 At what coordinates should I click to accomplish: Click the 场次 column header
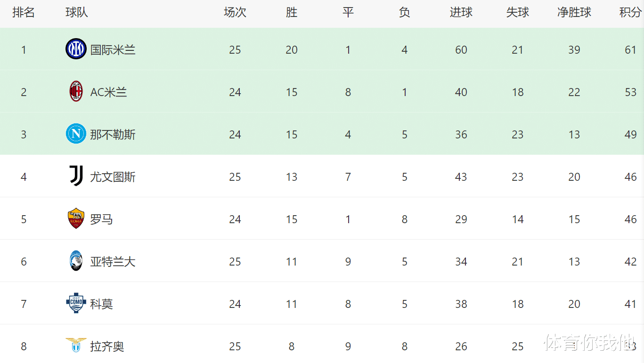coord(235,13)
